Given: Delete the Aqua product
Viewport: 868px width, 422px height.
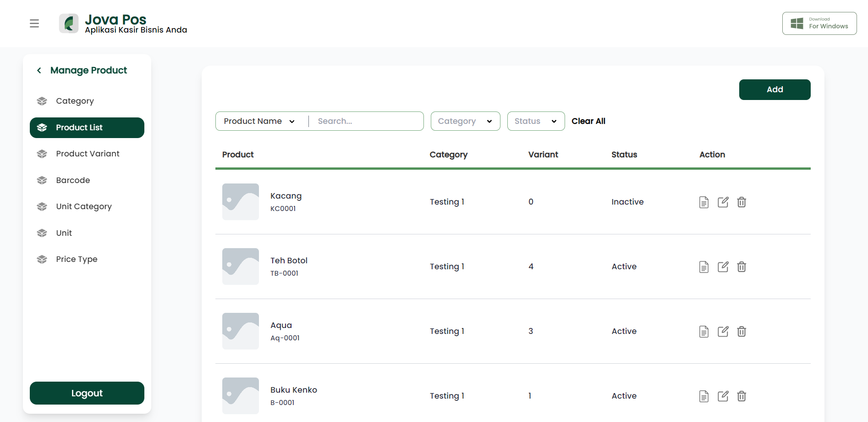Looking at the screenshot, I should click(x=742, y=331).
